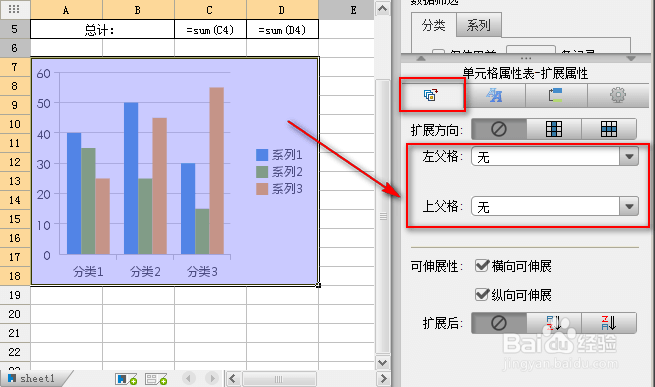
Task: Click the =sum(D4) cell
Action: point(282,29)
